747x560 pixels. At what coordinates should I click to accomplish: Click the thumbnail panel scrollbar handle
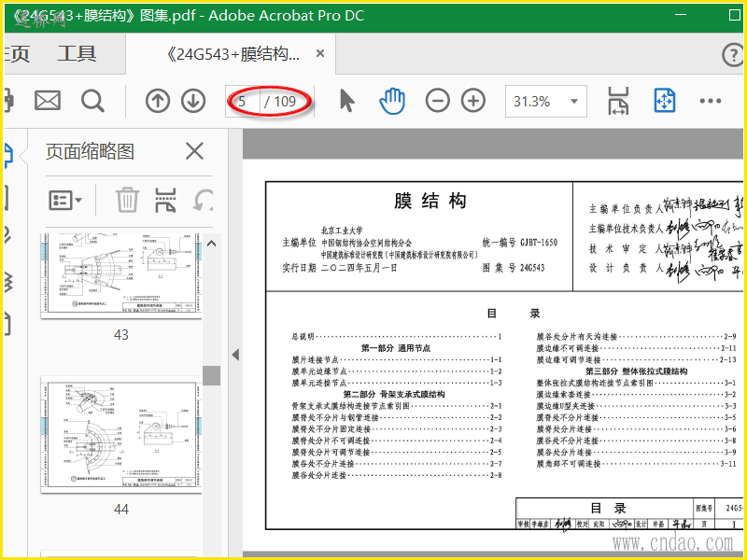pyautogui.click(x=212, y=375)
